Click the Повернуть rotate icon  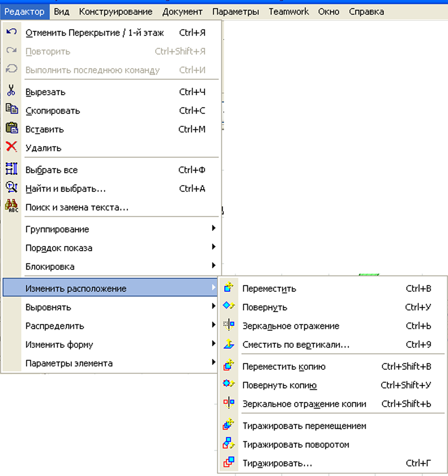229,306
